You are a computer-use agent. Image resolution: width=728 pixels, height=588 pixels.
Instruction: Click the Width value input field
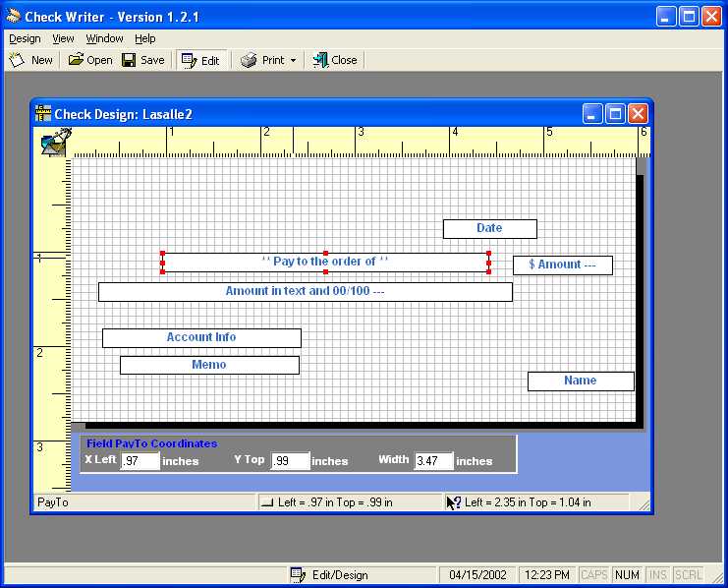click(433, 461)
